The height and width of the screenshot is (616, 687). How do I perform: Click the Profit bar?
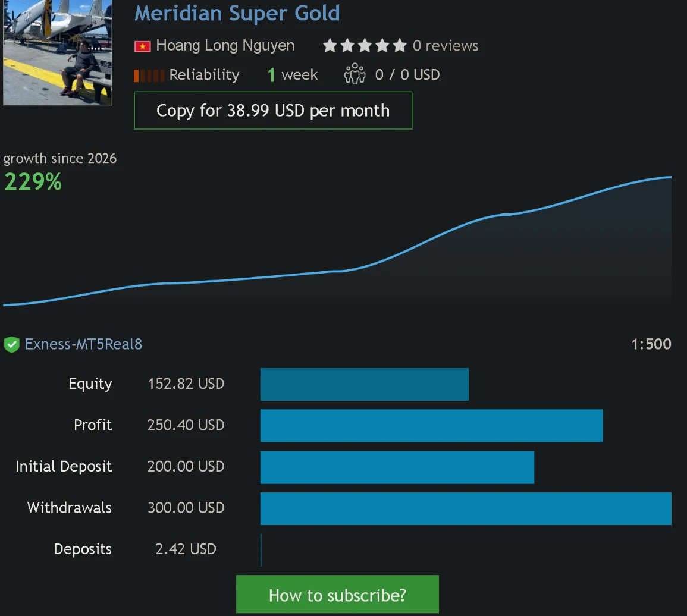tap(432, 425)
